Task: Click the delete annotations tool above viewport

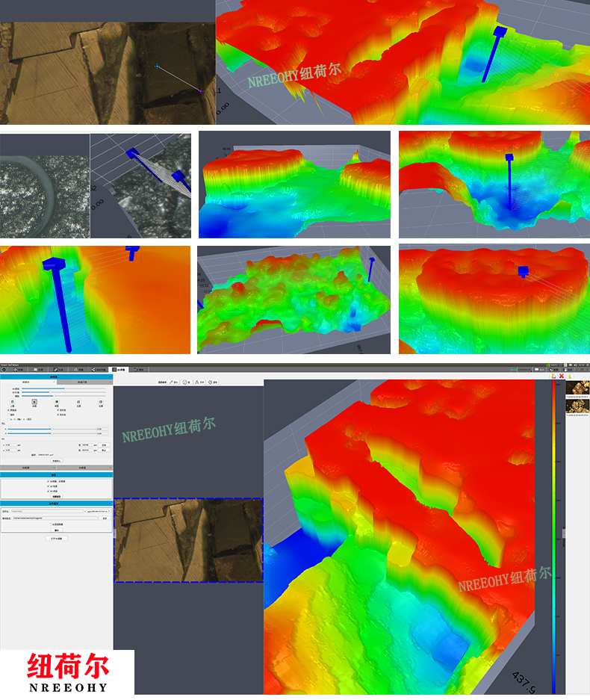Action: click(213, 382)
